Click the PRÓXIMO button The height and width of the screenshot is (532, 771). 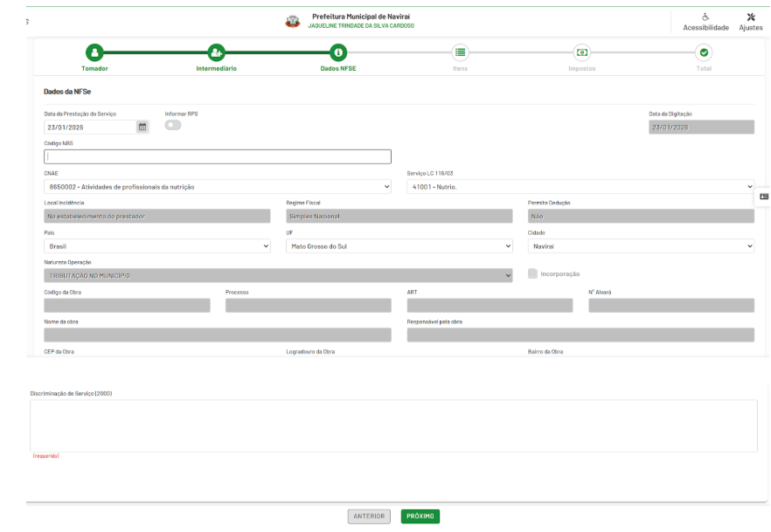pyautogui.click(x=420, y=516)
